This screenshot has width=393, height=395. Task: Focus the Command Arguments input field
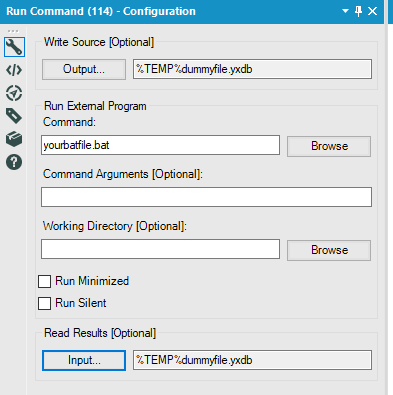(206, 197)
